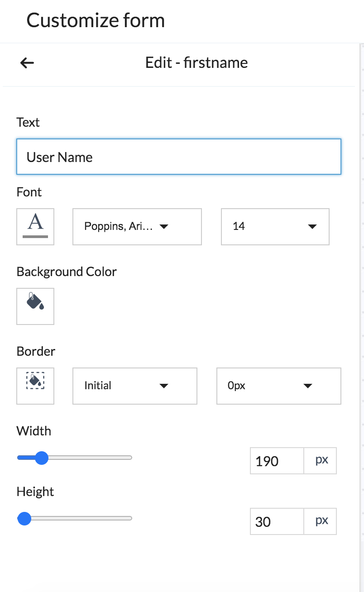Select the User Name text input field
The height and width of the screenshot is (592, 364).
pyautogui.click(x=178, y=157)
